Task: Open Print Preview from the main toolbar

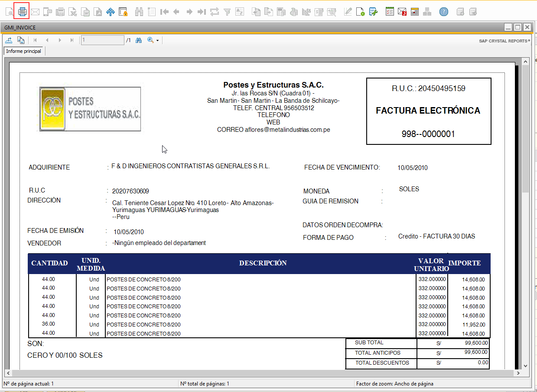Action: coord(10,12)
